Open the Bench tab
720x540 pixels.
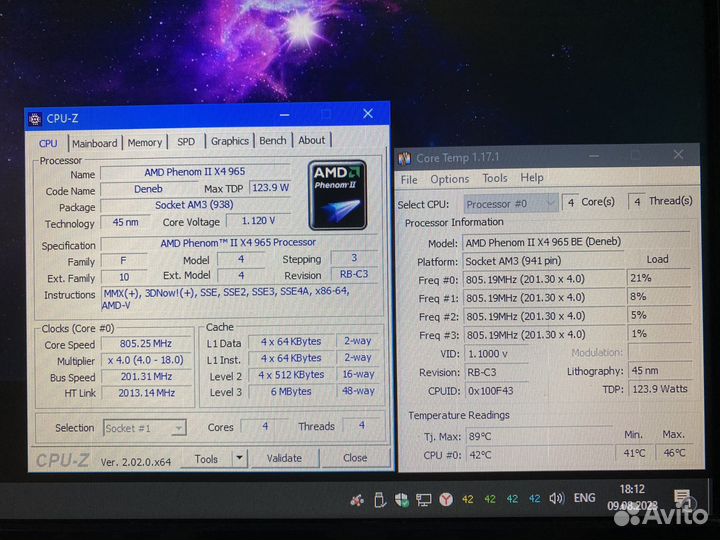coord(273,141)
